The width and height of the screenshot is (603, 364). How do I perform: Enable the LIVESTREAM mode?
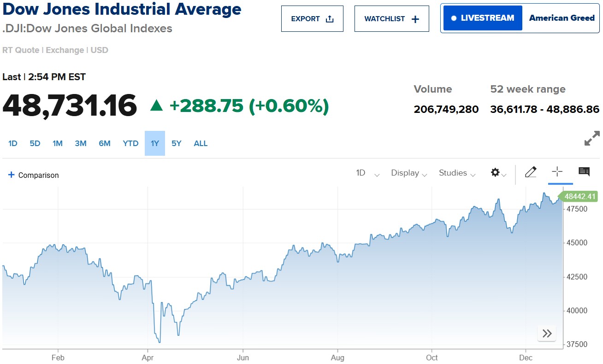tap(482, 18)
